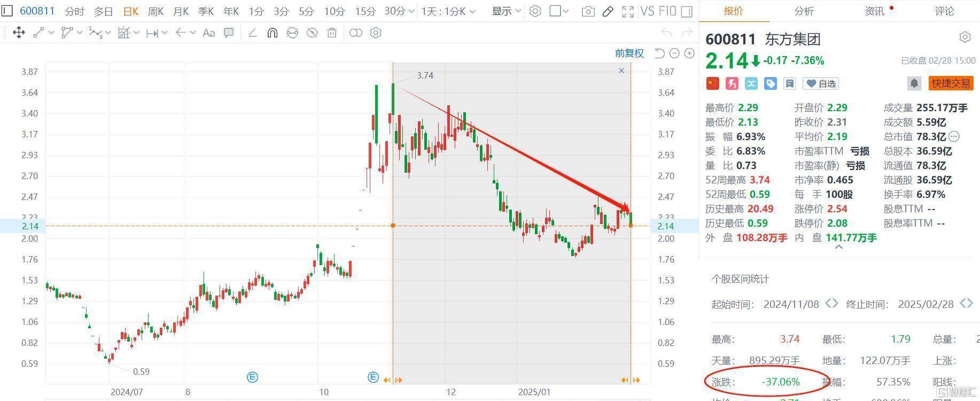Open the F10 company info
This screenshot has height=401, width=980.
click(667, 11)
